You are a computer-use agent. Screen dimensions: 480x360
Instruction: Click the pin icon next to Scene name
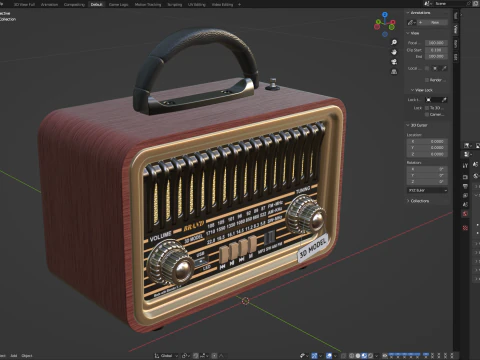click(469, 4)
